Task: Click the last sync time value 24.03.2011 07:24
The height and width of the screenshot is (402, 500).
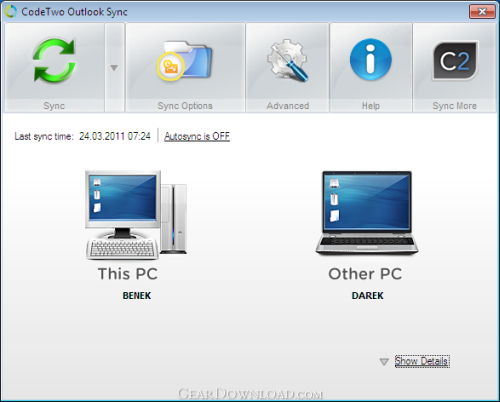Action: [115, 136]
